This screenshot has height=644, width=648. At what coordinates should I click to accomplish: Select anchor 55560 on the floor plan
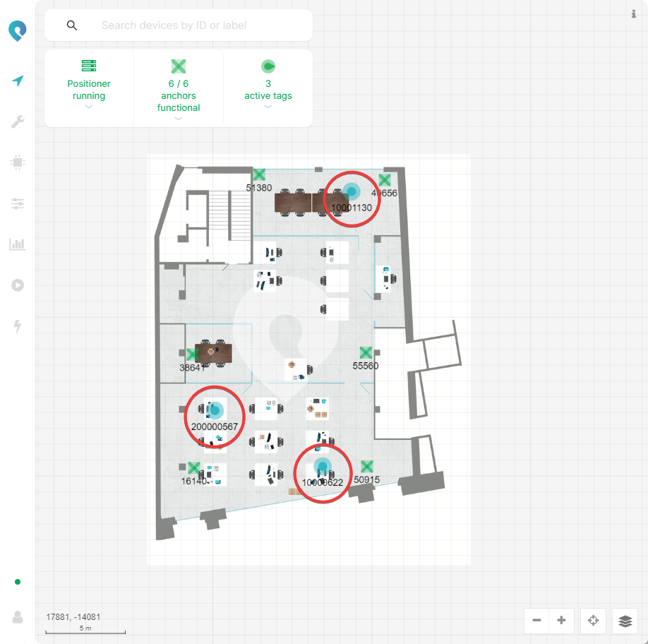pyautogui.click(x=366, y=352)
